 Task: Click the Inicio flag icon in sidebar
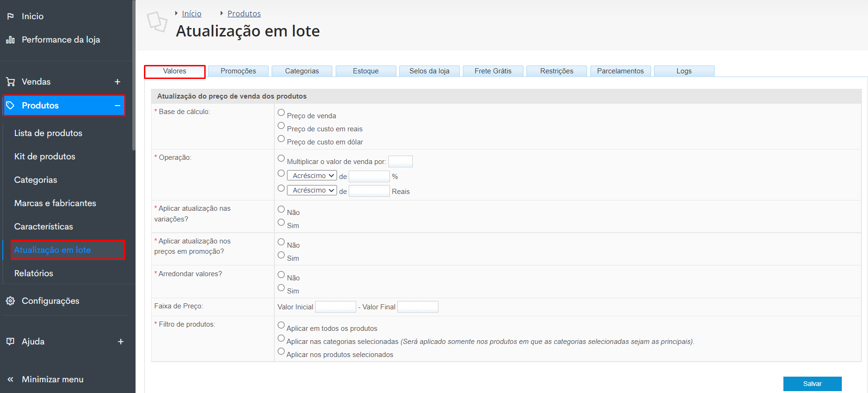coord(10,16)
